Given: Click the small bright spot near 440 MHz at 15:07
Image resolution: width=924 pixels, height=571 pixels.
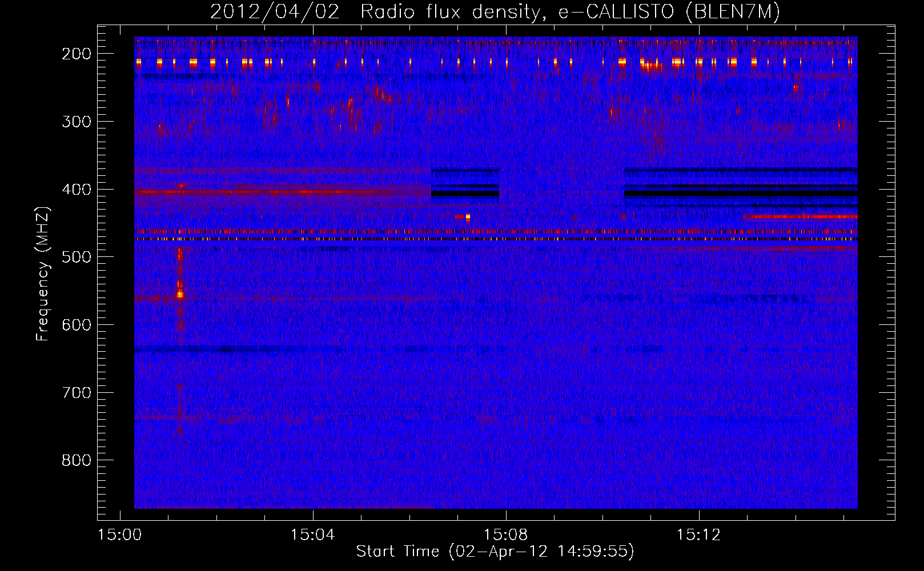Looking at the screenshot, I should pyautogui.click(x=468, y=217).
